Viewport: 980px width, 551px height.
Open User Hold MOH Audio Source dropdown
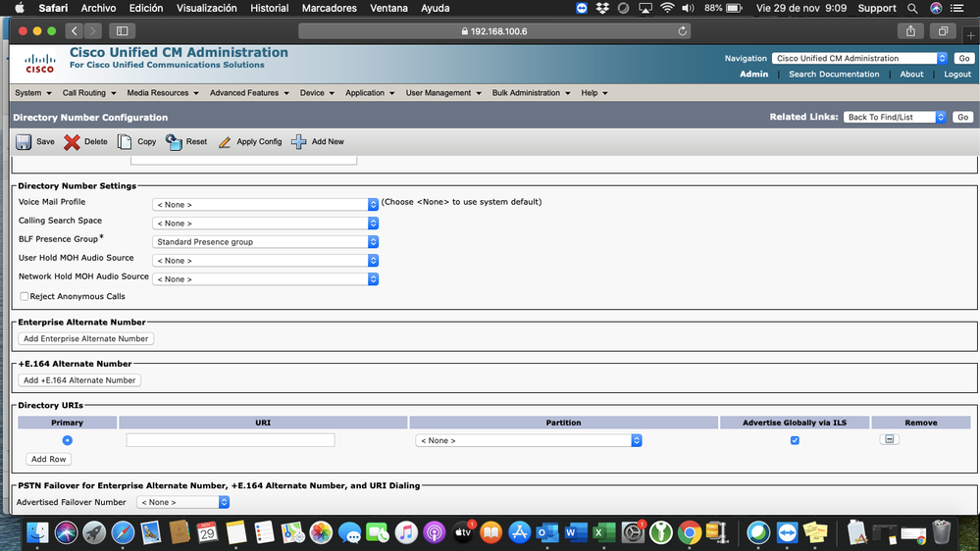265,261
